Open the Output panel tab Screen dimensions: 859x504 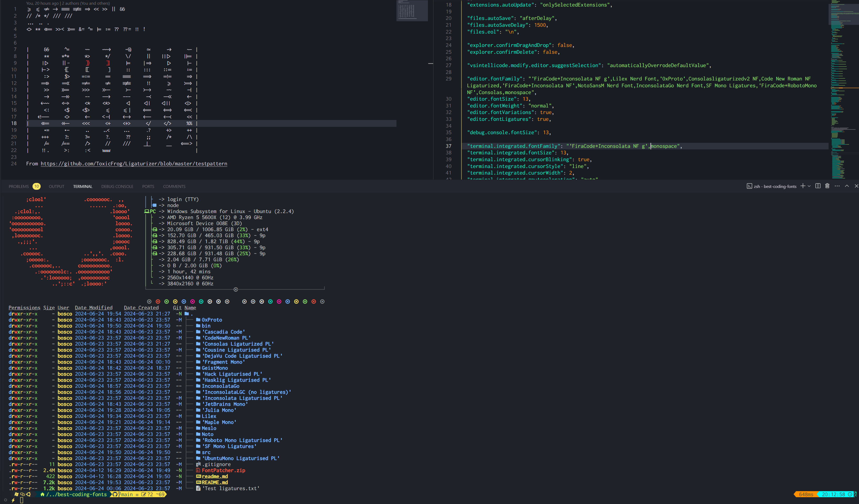coord(56,186)
